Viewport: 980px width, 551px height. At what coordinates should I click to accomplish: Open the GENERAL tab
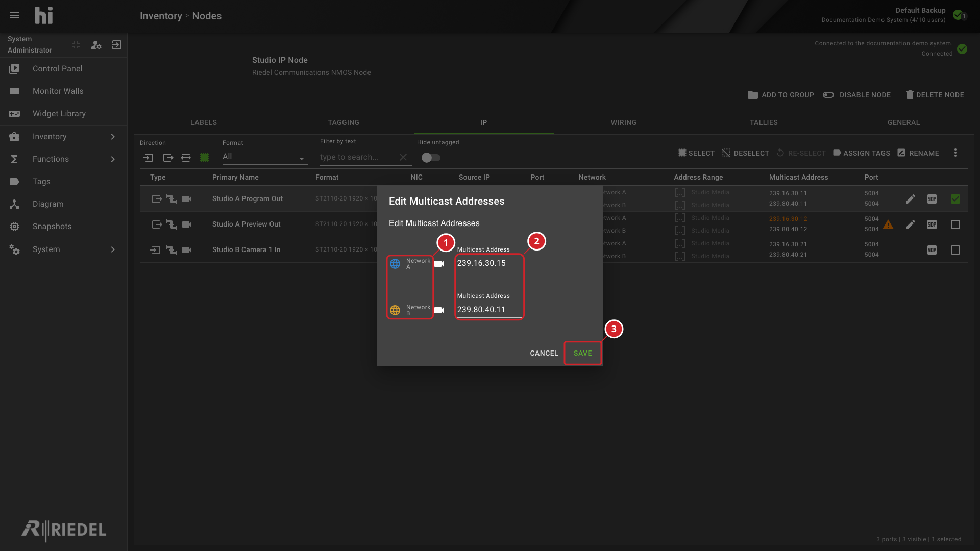point(903,122)
